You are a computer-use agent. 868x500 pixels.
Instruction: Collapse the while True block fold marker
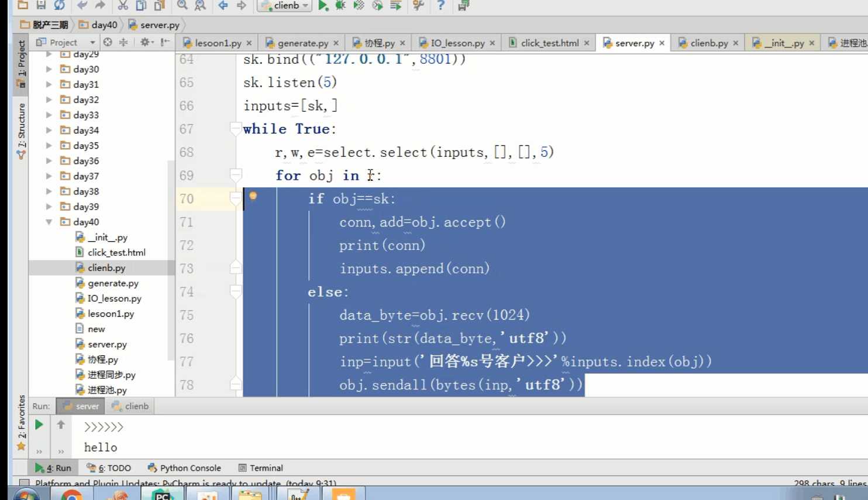(236, 129)
